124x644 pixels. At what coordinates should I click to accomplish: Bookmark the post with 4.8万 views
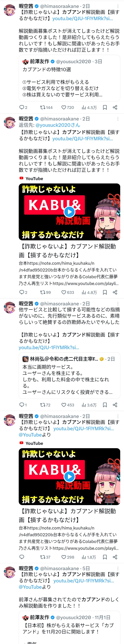tap(105, 292)
